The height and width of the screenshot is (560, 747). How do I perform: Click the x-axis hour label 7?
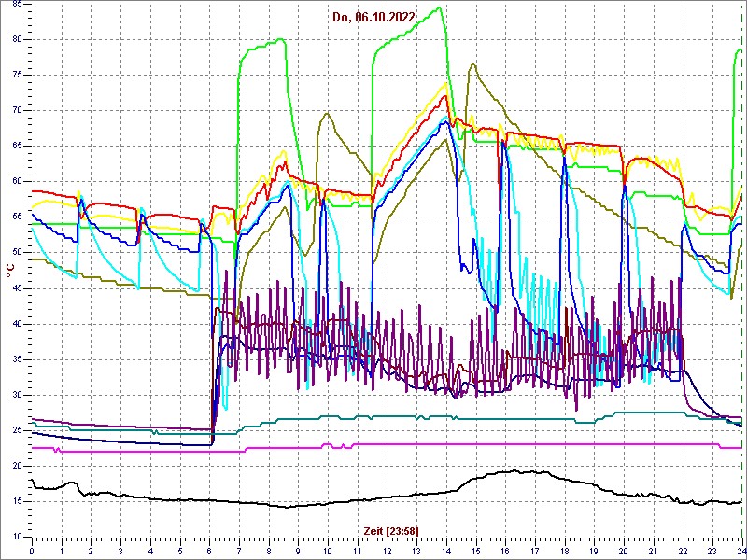[239, 551]
